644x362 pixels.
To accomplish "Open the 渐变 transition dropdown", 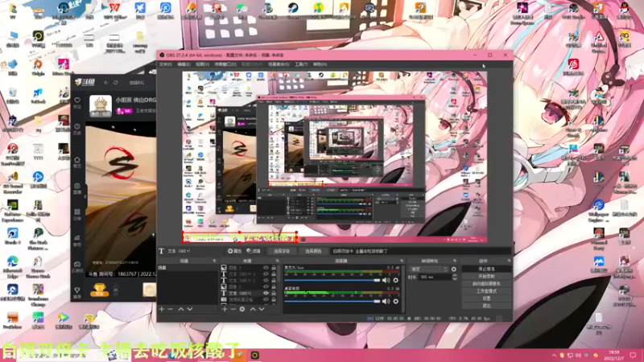I will 429,269.
